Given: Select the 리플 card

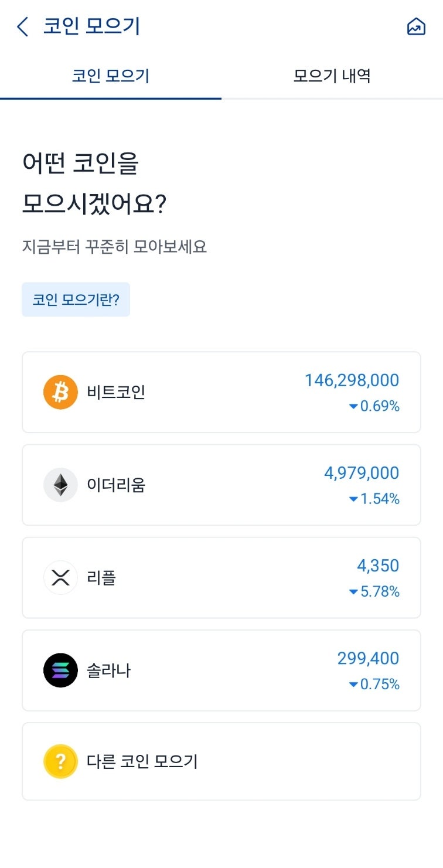Looking at the screenshot, I should point(221,577).
